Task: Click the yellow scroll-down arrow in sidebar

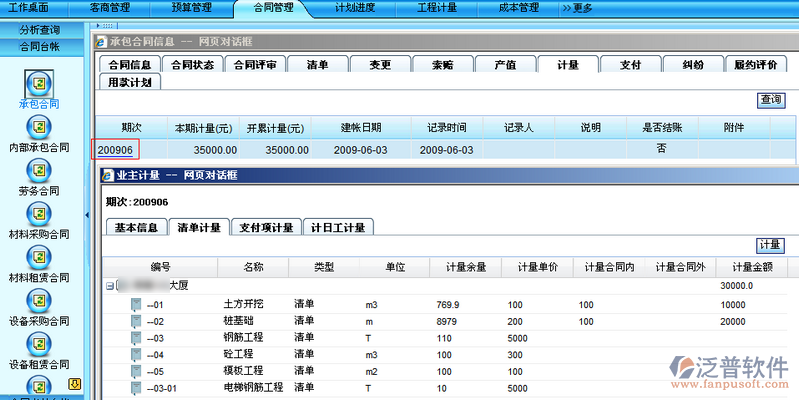Action: coord(73,383)
